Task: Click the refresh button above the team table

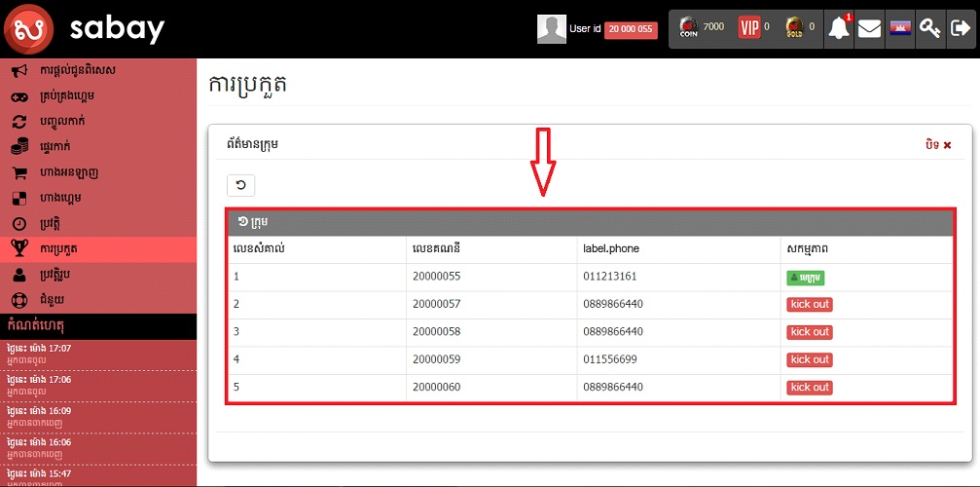Action: click(240, 185)
